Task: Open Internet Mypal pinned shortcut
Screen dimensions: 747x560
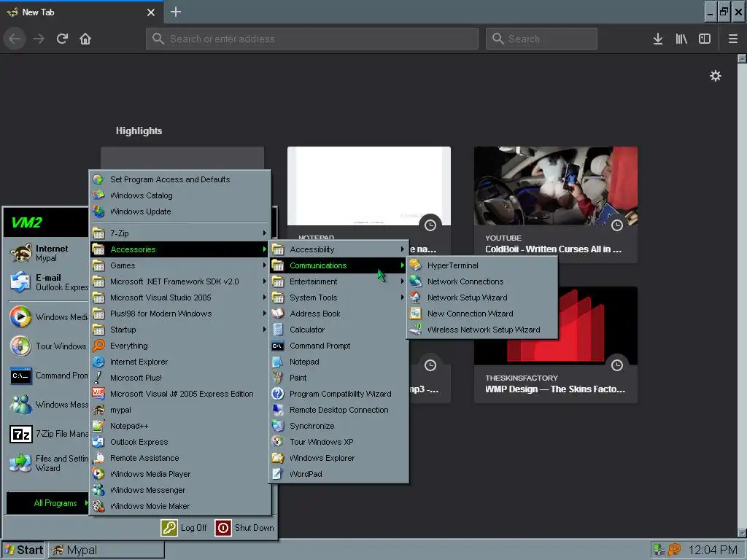Action: point(47,253)
